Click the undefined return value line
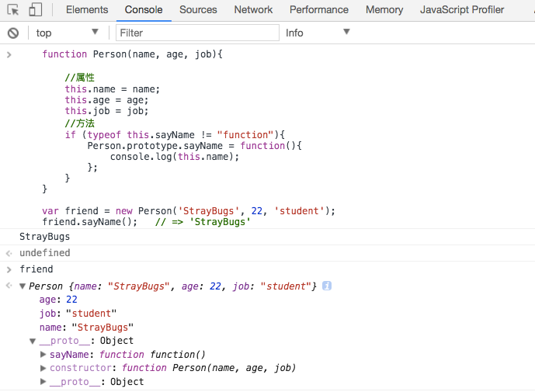The width and height of the screenshot is (535, 392). [45, 253]
